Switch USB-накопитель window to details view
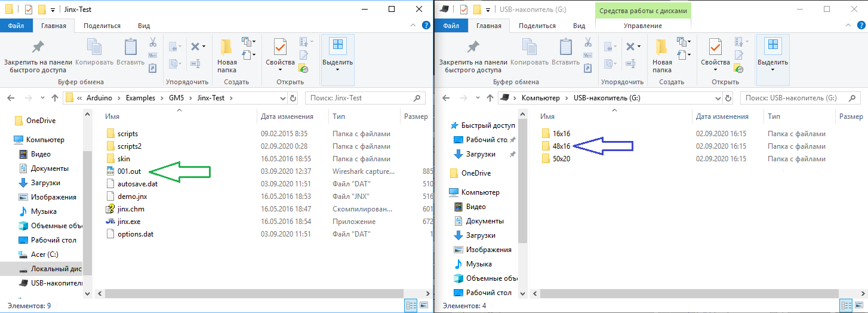The height and width of the screenshot is (313, 868). [847, 305]
